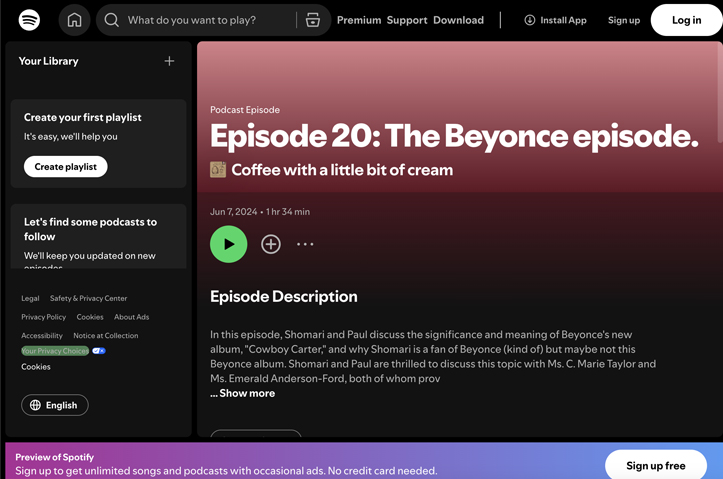Play the episode with green button
This screenshot has width=723, height=479.
click(229, 244)
